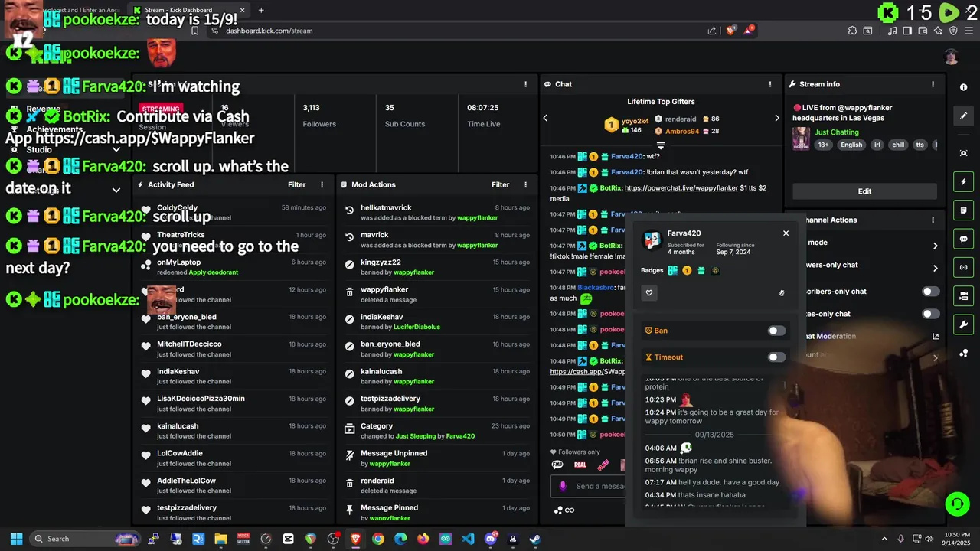Open Discord from the taskbar
Viewport: 980px width, 551px height.
pyautogui.click(x=491, y=539)
